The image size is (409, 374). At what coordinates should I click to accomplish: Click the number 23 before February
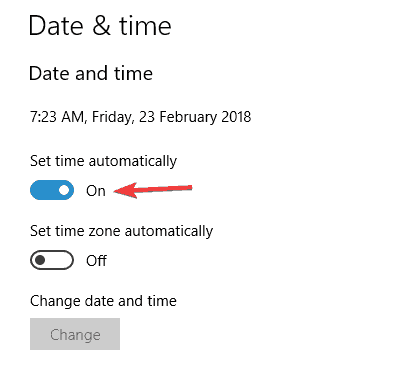click(147, 117)
